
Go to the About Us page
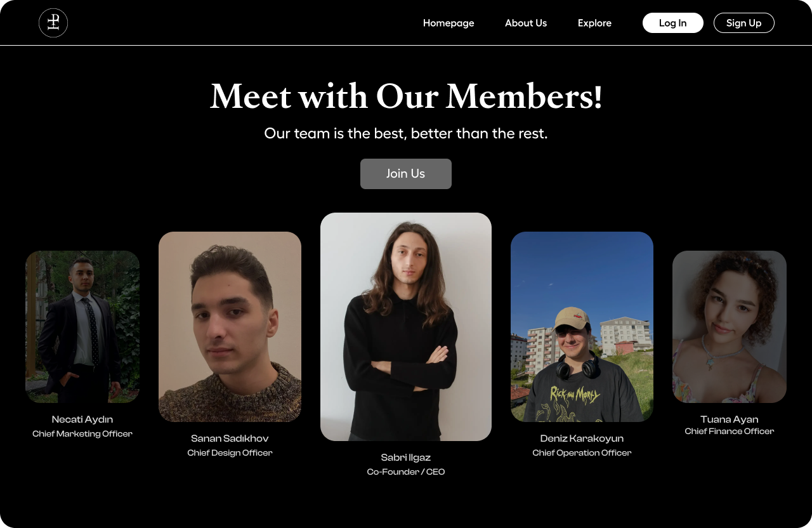(x=526, y=23)
